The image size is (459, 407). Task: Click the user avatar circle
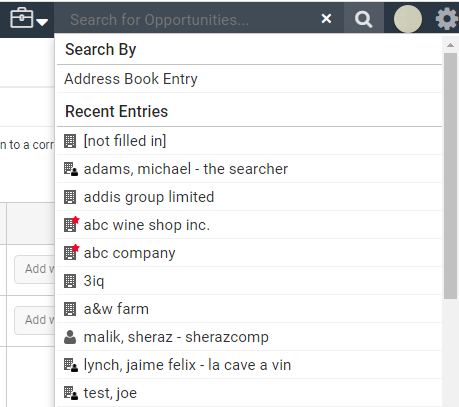(x=408, y=19)
